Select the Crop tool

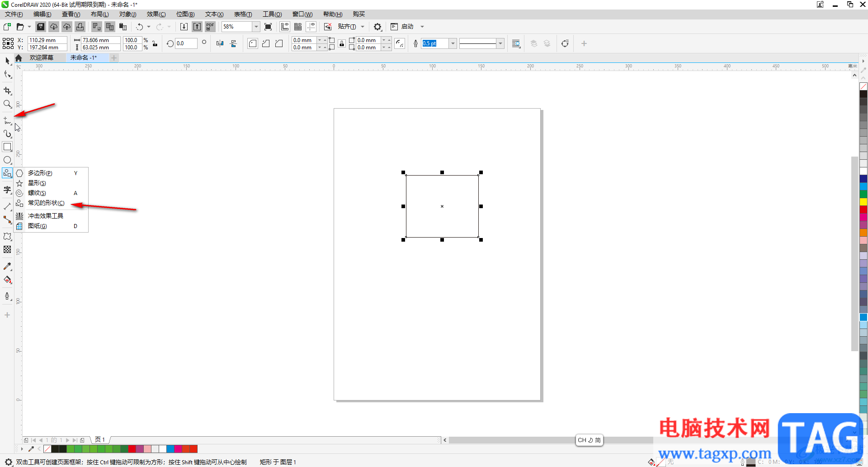(7, 91)
